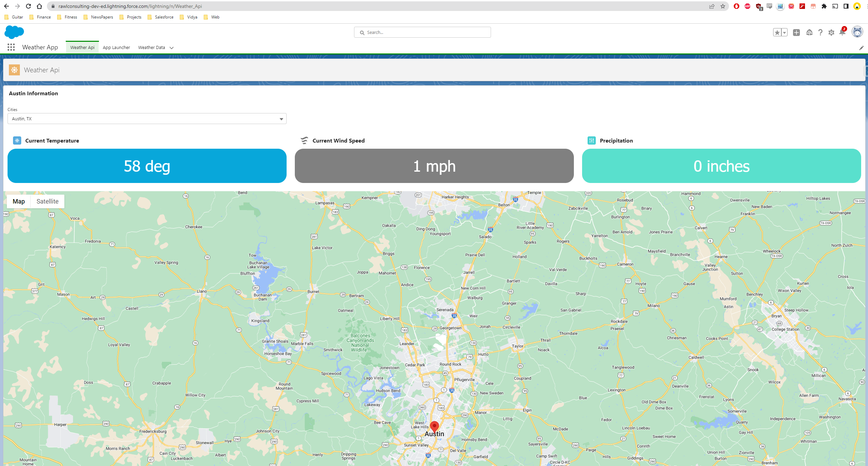Image resolution: width=868 pixels, height=466 pixels.
Task: Drag the map view to scroll south
Action: pyautogui.click(x=434, y=328)
